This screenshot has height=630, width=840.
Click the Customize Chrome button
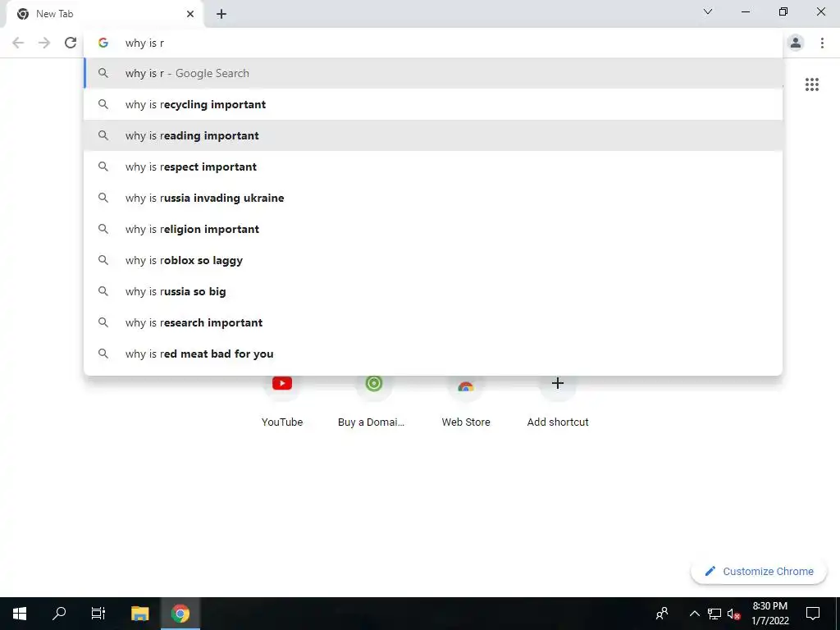click(x=759, y=571)
